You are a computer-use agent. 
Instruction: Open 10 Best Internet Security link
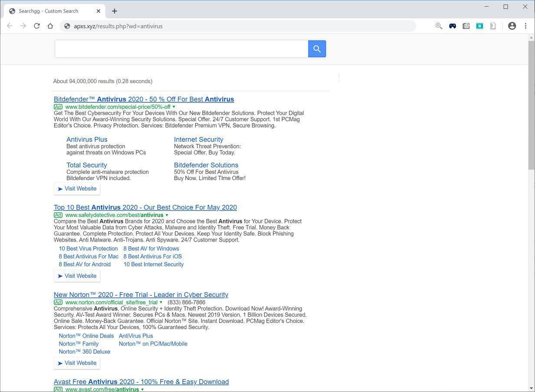[x=154, y=264]
